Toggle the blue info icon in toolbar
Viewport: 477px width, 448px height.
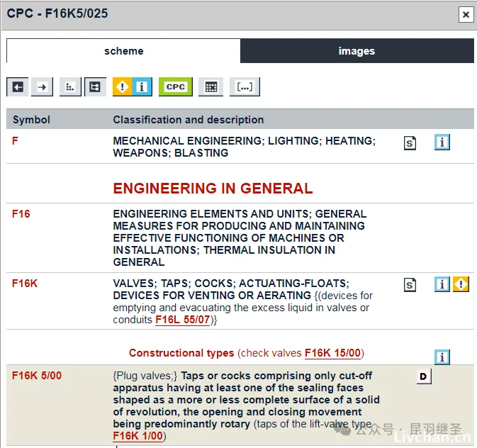coord(142,86)
